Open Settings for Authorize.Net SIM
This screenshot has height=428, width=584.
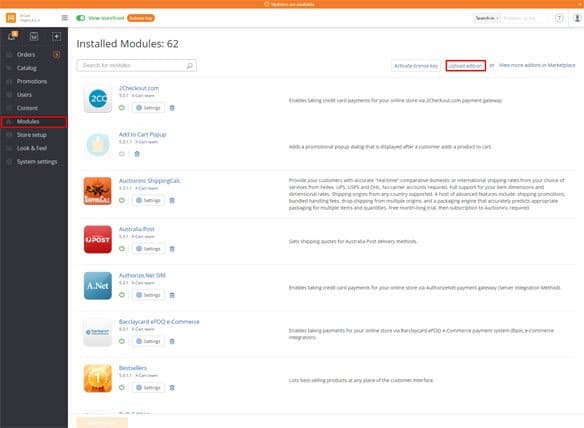click(x=148, y=295)
